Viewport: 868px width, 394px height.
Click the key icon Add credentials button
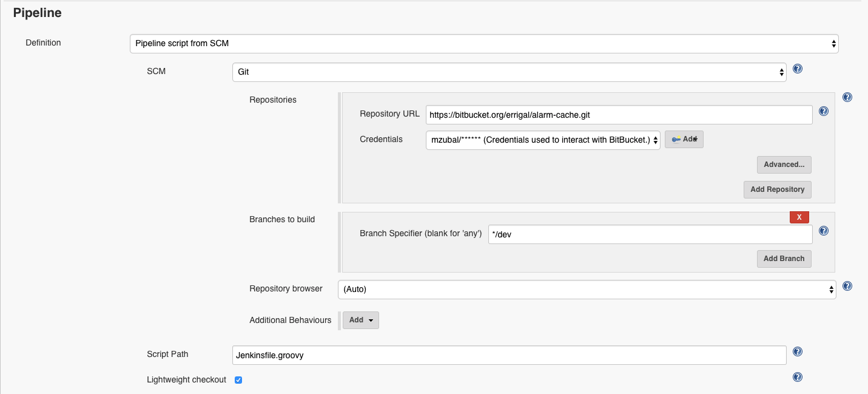tap(684, 140)
